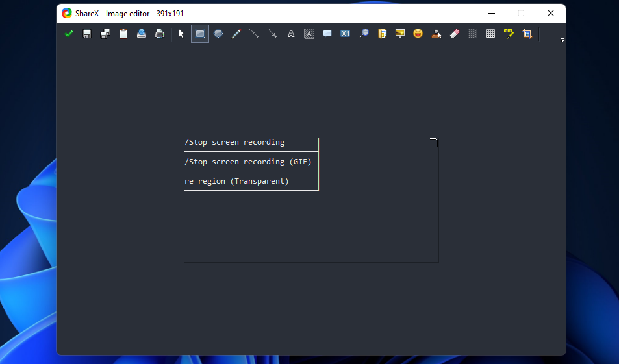This screenshot has width=619, height=364.
Task: Select the Pixelate grid tool
Action: 490,34
